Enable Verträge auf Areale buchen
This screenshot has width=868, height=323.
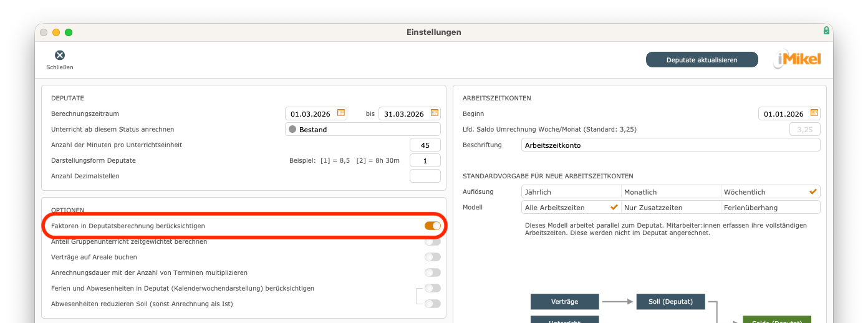pos(433,257)
